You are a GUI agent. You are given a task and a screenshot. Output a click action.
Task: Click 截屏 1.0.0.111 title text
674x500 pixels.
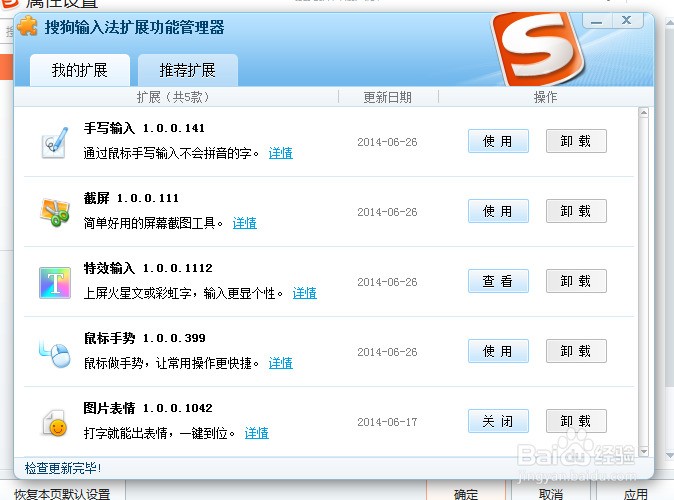(x=131, y=198)
